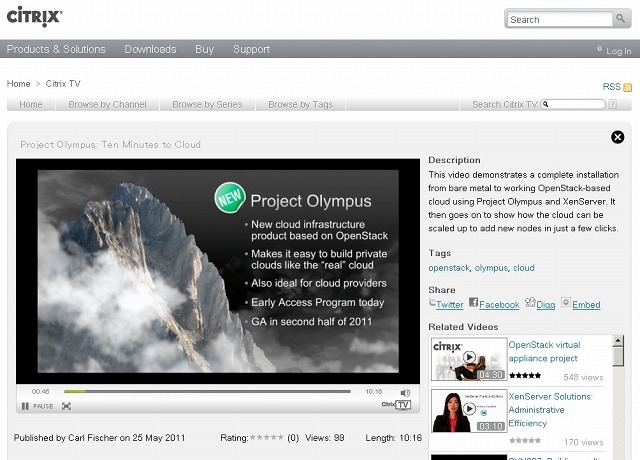Screen dimensions: 640x460
Task: Share via Twitter link
Action: [450, 304]
